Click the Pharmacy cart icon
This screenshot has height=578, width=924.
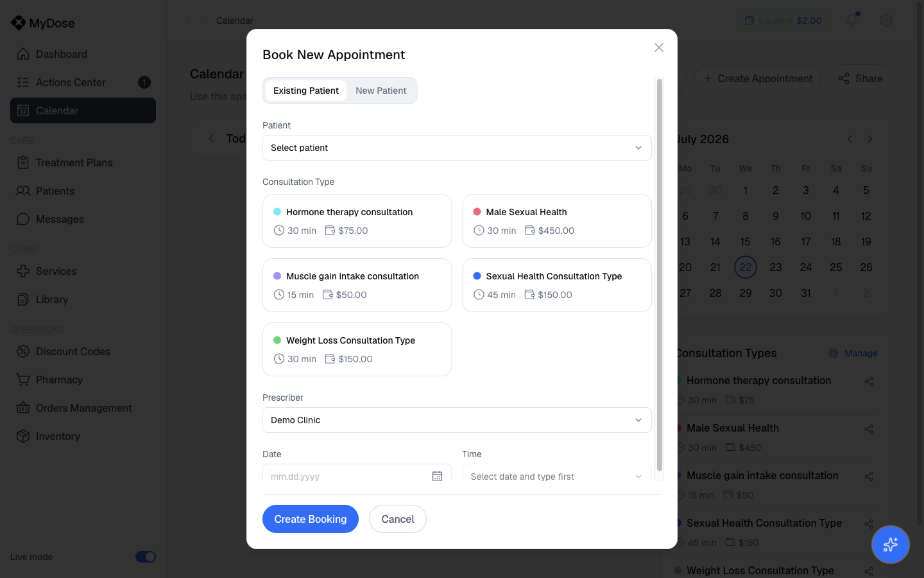point(23,380)
